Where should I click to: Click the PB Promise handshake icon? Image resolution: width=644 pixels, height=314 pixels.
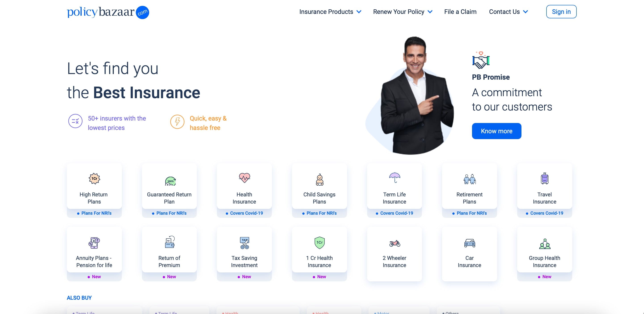481,60
